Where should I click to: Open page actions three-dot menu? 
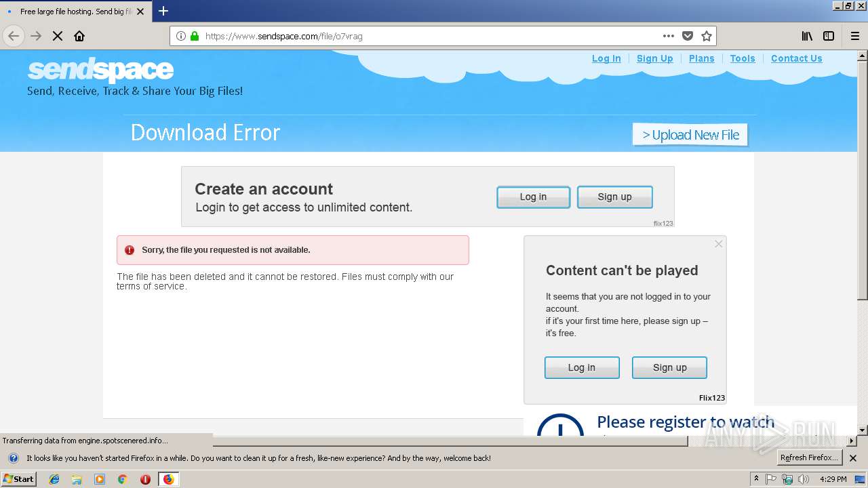(669, 36)
